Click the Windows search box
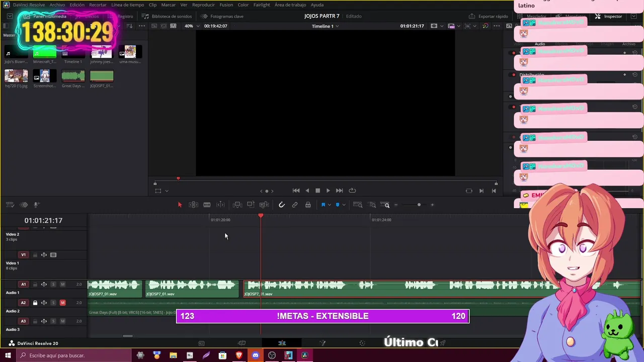Viewport: 644px width, 362px height. (x=73, y=355)
